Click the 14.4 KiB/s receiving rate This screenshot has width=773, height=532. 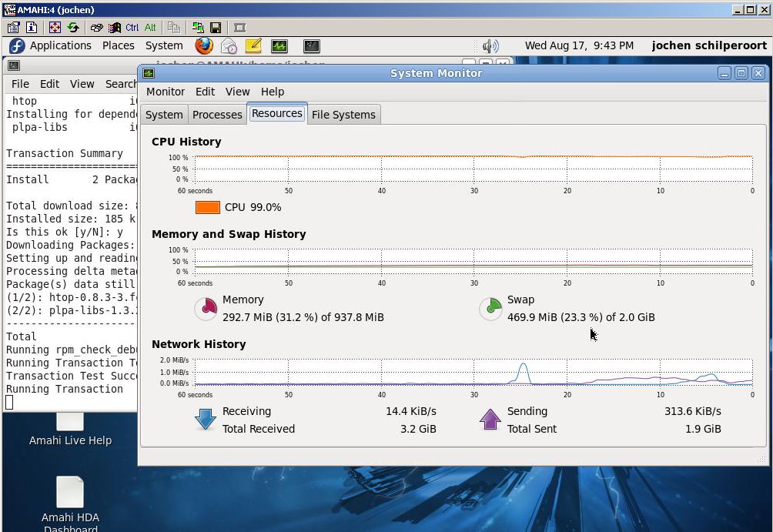[x=411, y=411]
